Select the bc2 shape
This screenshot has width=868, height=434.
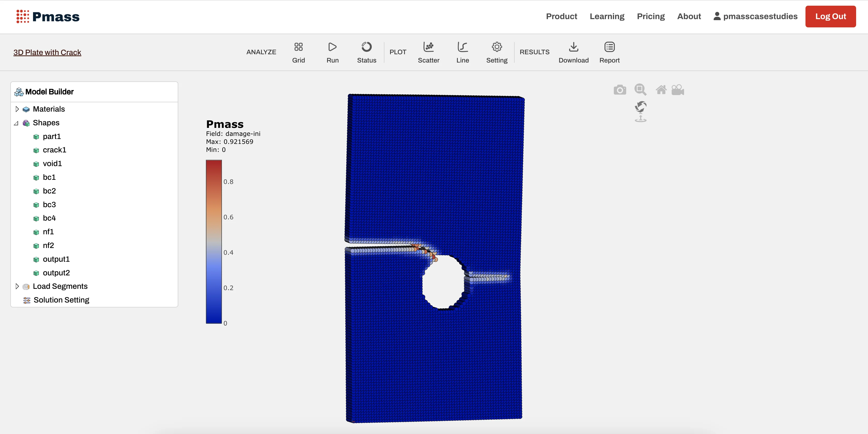tap(49, 191)
